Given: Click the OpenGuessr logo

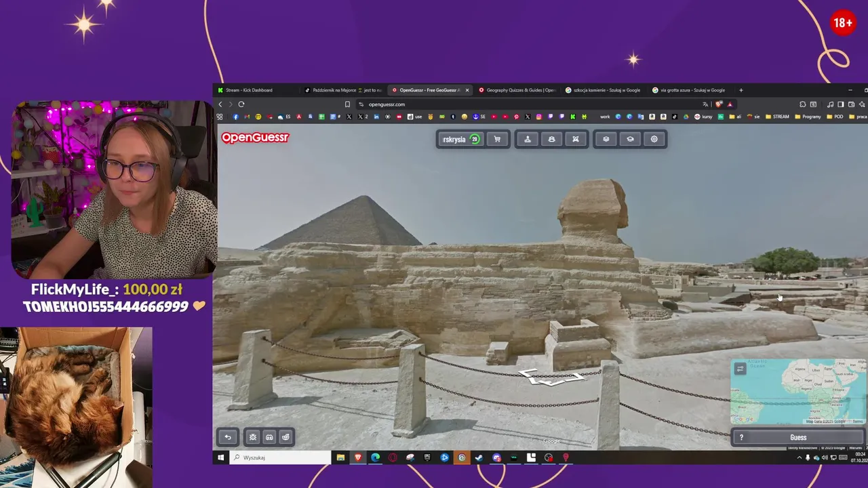Looking at the screenshot, I should click(x=255, y=138).
